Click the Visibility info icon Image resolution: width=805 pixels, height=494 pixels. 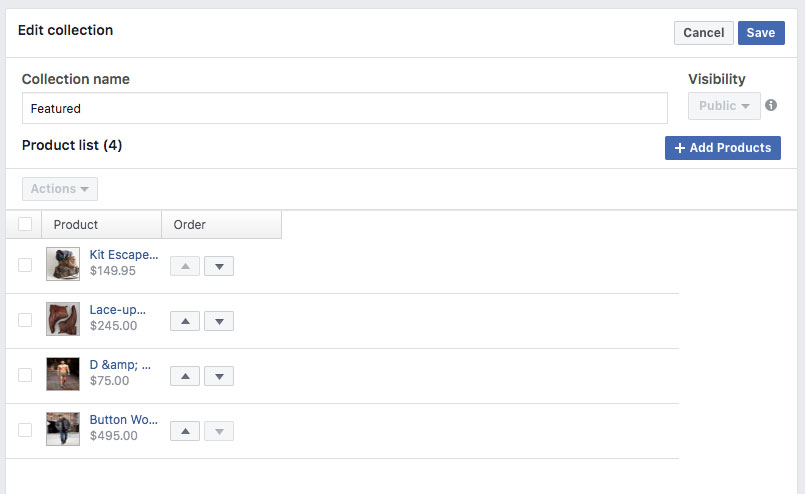[771, 105]
